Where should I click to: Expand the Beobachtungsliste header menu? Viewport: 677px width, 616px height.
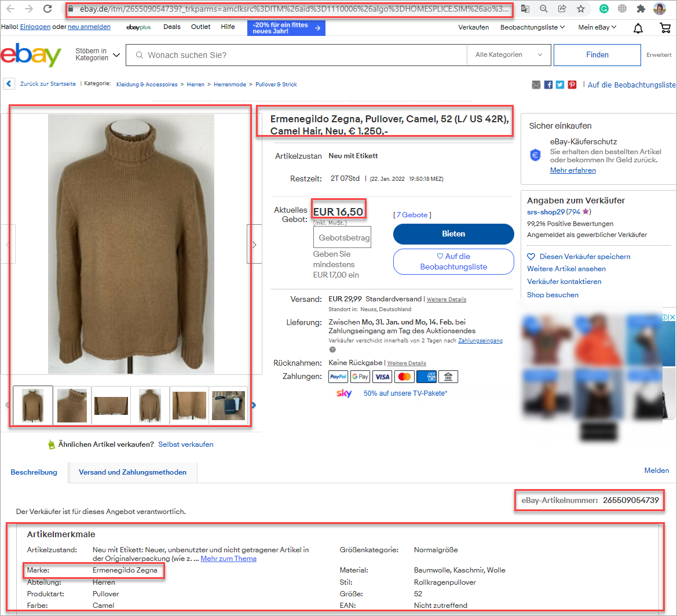(x=532, y=27)
